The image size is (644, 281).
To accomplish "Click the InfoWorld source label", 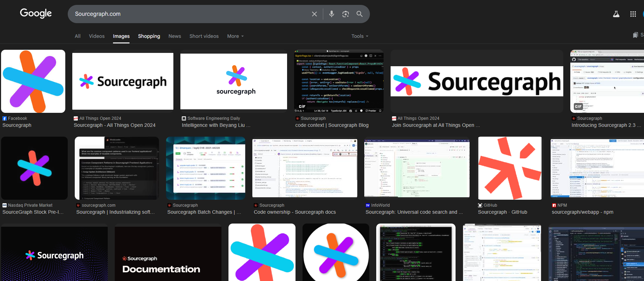I will 380,205.
